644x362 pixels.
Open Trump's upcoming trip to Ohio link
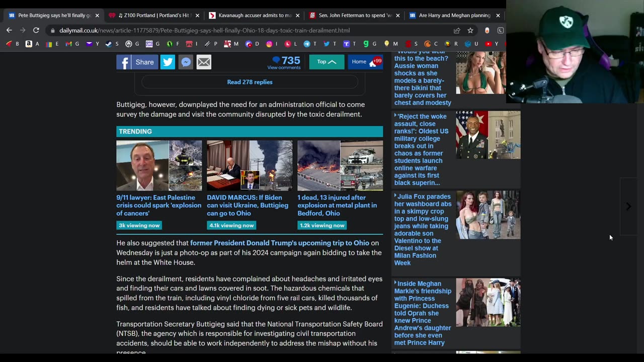(x=280, y=243)
